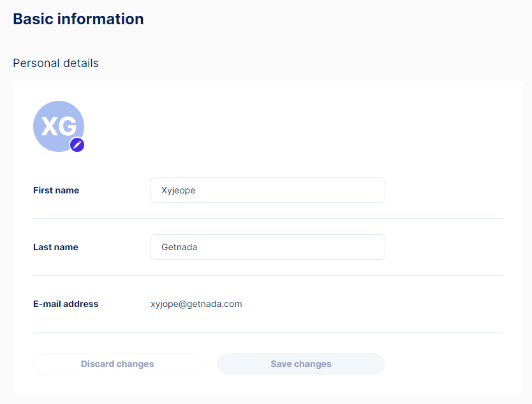The width and height of the screenshot is (532, 404).
Task: Select the XG profile avatar circle
Action: click(59, 126)
